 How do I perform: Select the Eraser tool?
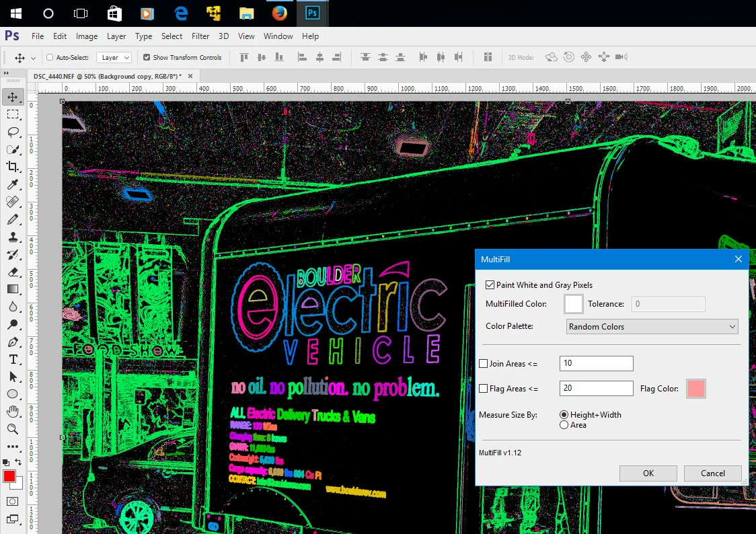13,272
